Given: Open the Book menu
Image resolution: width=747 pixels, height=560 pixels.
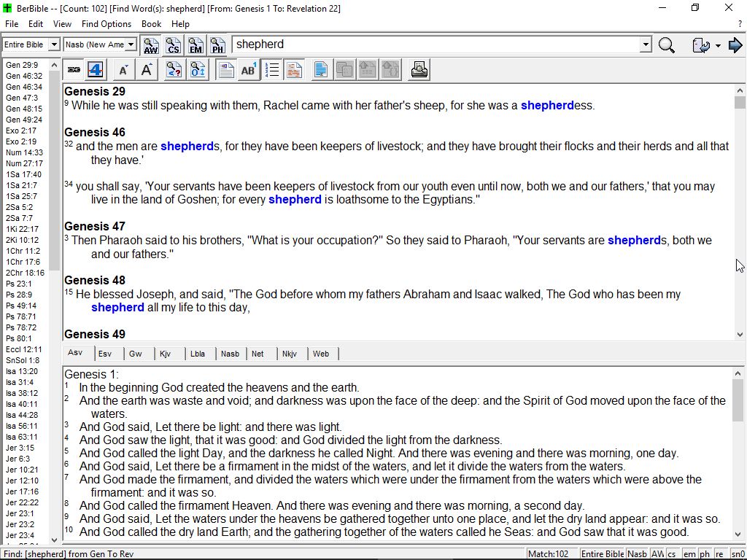Looking at the screenshot, I should [x=152, y=24].
